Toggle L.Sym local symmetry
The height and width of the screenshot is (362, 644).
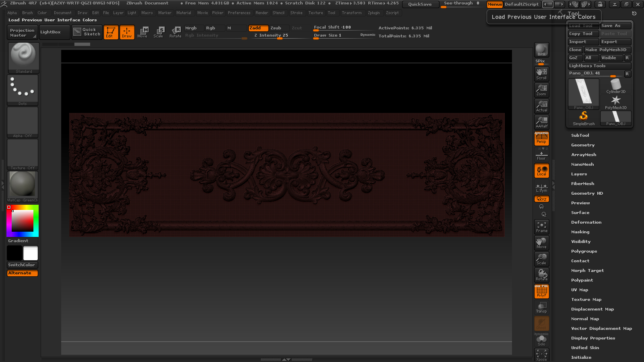(x=541, y=187)
